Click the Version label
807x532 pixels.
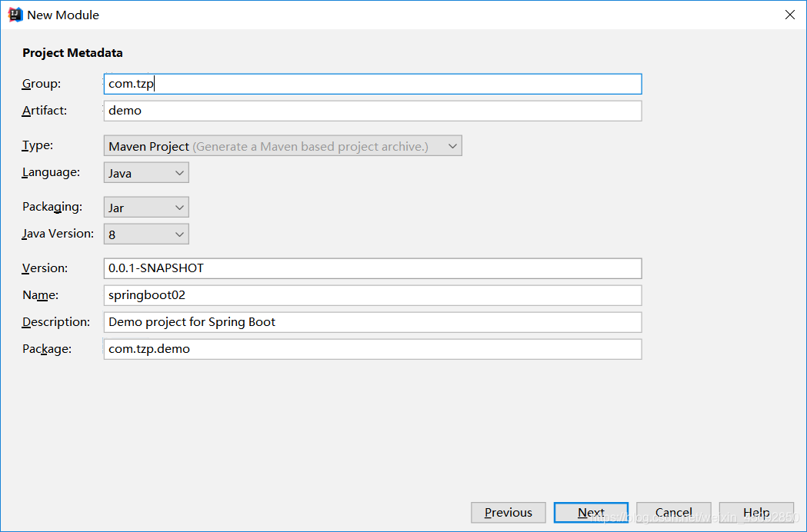click(45, 268)
